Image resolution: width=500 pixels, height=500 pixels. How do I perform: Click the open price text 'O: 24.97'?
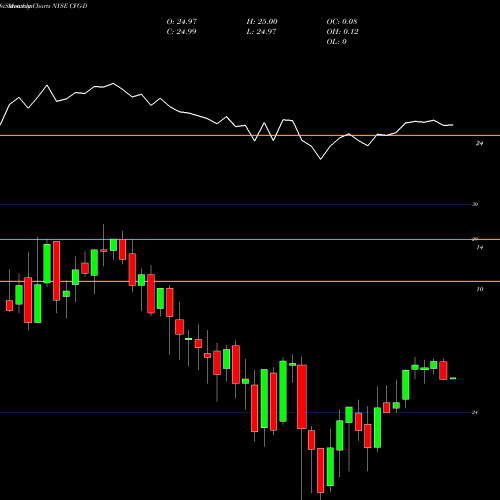[x=182, y=22]
